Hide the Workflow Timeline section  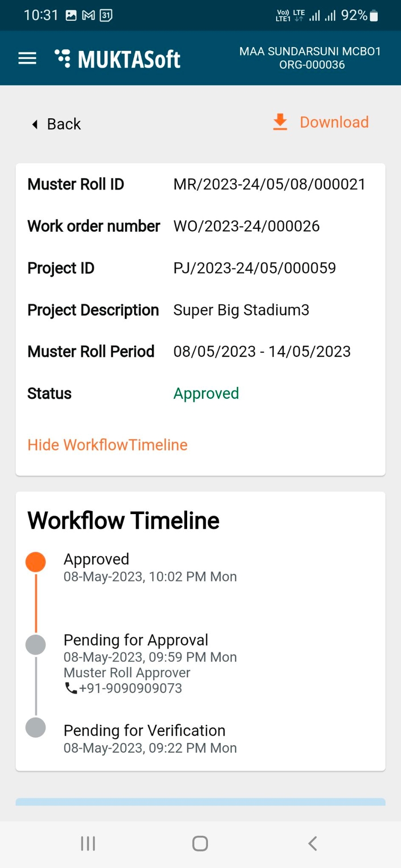[x=107, y=445]
